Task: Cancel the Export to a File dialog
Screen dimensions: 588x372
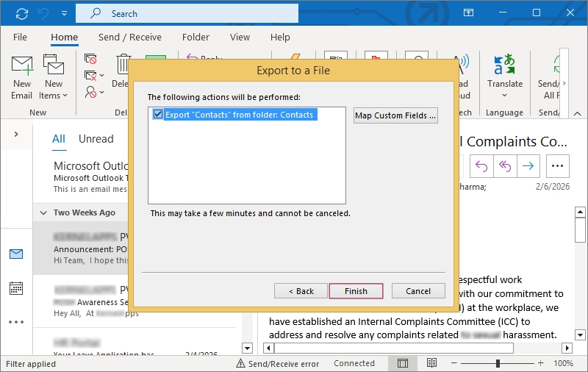Action: (x=418, y=291)
